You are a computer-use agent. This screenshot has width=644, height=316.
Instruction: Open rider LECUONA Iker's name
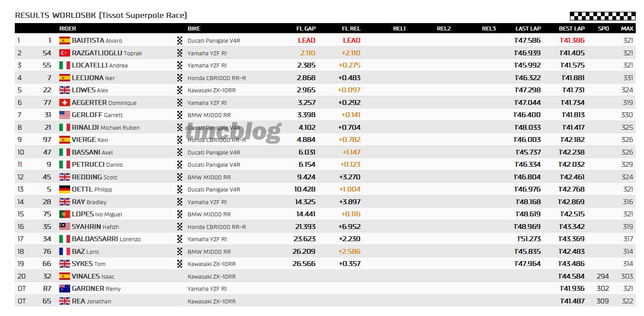(x=93, y=78)
